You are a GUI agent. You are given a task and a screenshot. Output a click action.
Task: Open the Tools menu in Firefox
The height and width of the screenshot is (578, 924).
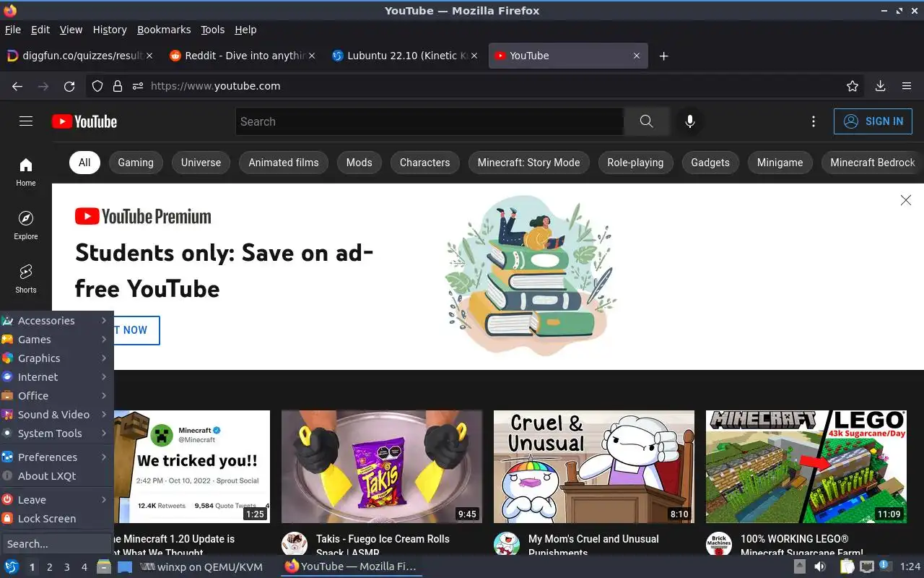click(x=213, y=30)
